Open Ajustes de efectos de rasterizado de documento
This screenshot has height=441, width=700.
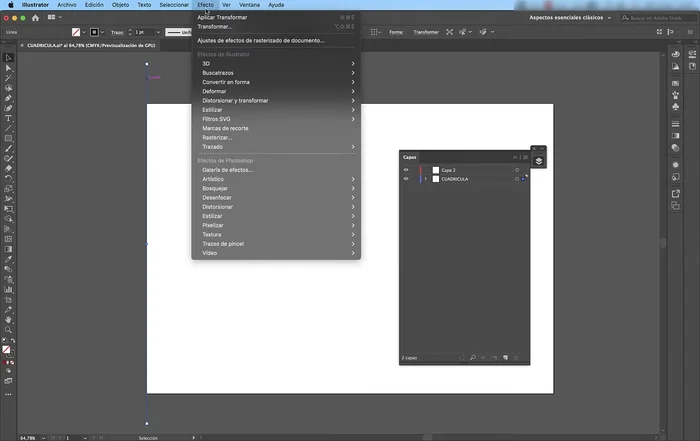coord(276,41)
